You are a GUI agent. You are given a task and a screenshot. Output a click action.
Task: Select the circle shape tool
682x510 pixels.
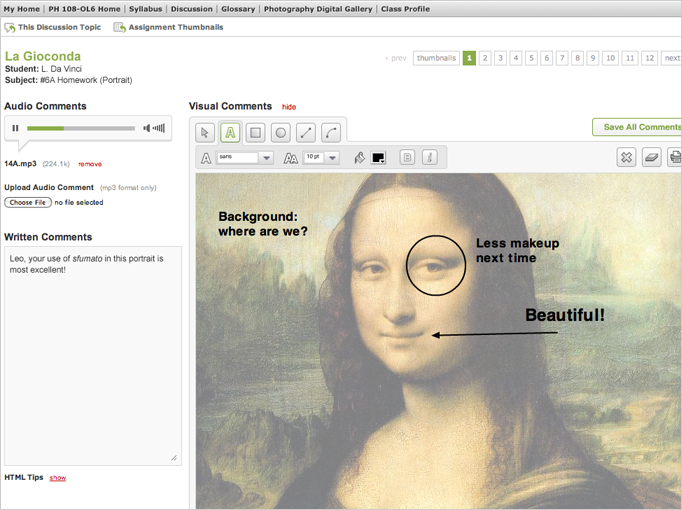coord(281,132)
